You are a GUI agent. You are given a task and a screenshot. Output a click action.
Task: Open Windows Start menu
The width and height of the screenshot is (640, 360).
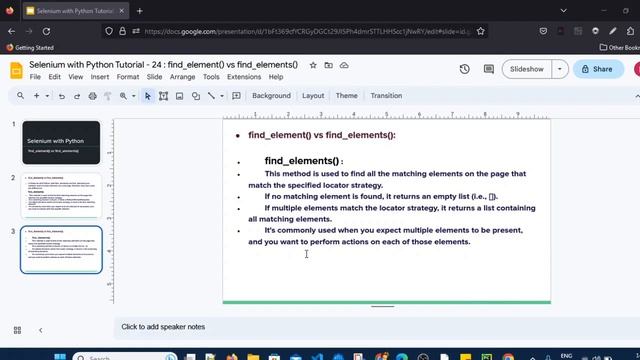click(60, 357)
